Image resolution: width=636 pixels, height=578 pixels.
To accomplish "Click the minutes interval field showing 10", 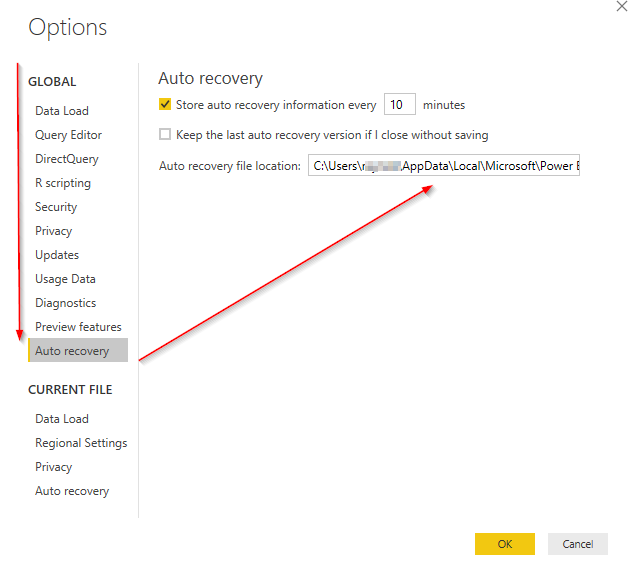I will 400,104.
